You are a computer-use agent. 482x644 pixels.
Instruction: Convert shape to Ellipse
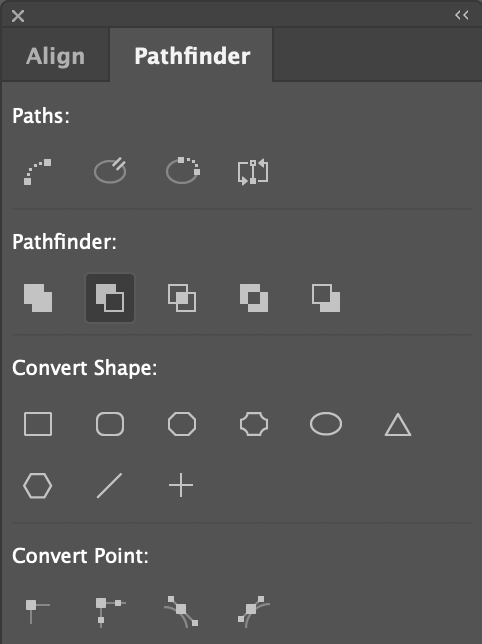tap(326, 424)
